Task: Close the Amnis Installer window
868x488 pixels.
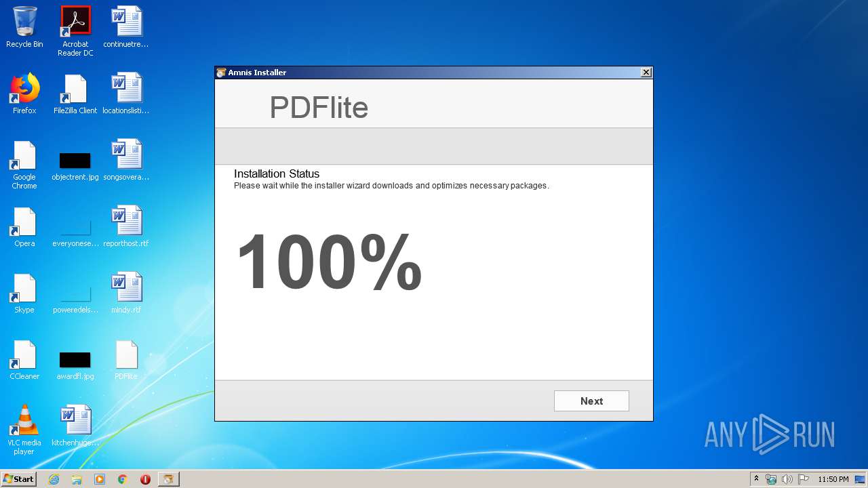Action: pos(646,73)
